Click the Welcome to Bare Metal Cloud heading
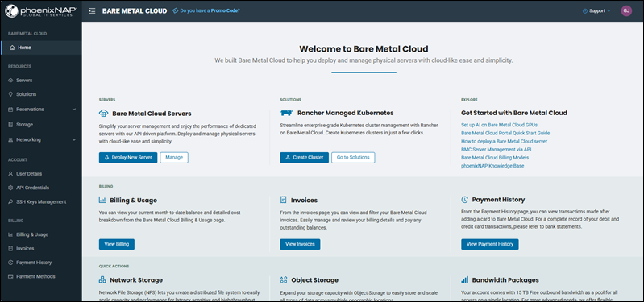The height and width of the screenshot is (302, 644). (x=364, y=49)
